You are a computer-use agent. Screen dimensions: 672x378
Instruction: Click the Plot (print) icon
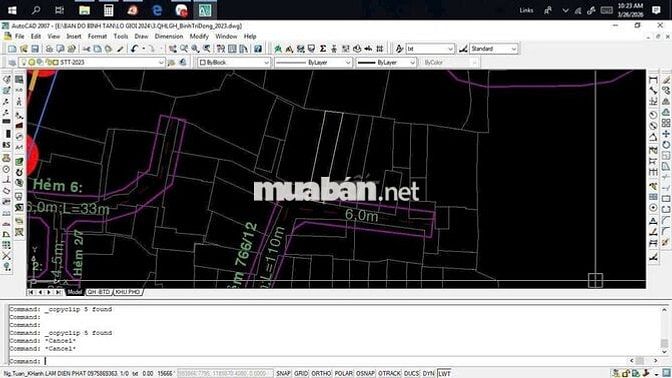[49, 49]
